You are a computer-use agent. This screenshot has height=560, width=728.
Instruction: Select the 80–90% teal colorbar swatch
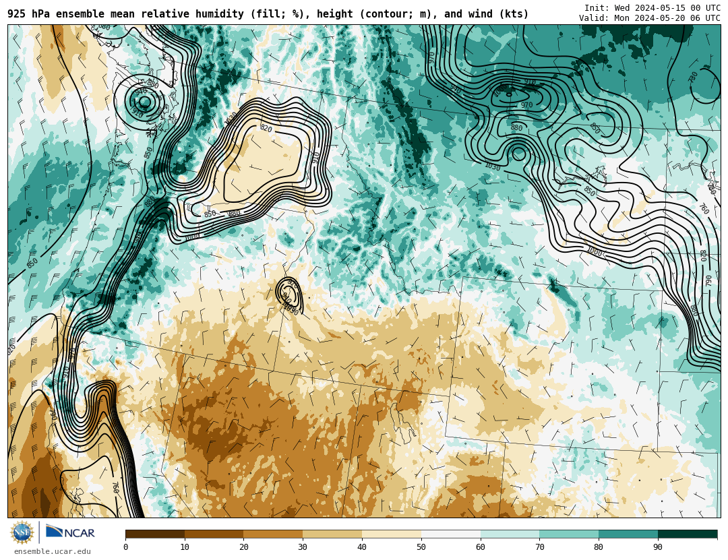pyautogui.click(x=628, y=534)
